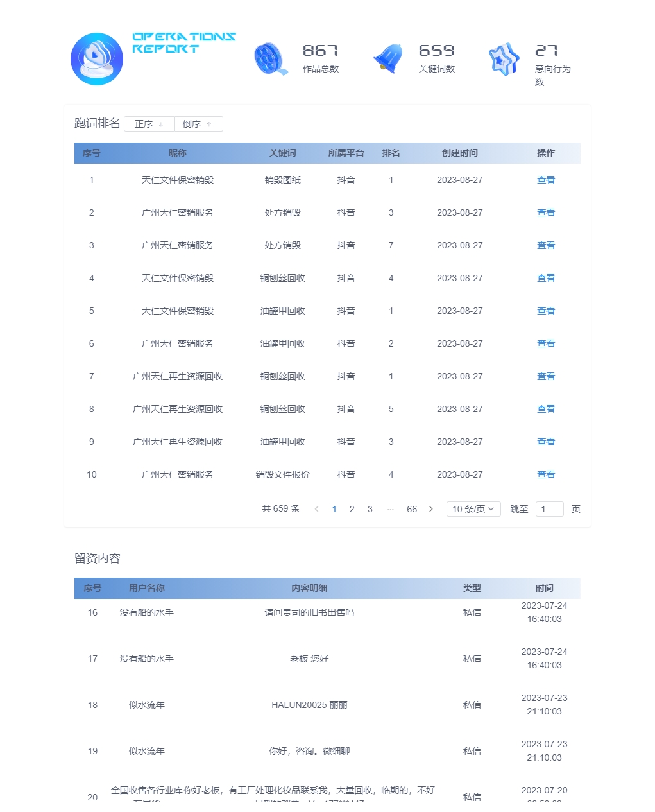The height and width of the screenshot is (812, 655).
Task: Click 老板 您好 message
Action: [309, 659]
